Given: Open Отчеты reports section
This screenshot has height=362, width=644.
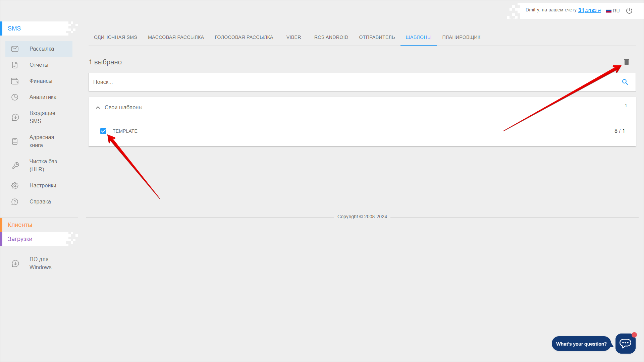Looking at the screenshot, I should click(39, 65).
